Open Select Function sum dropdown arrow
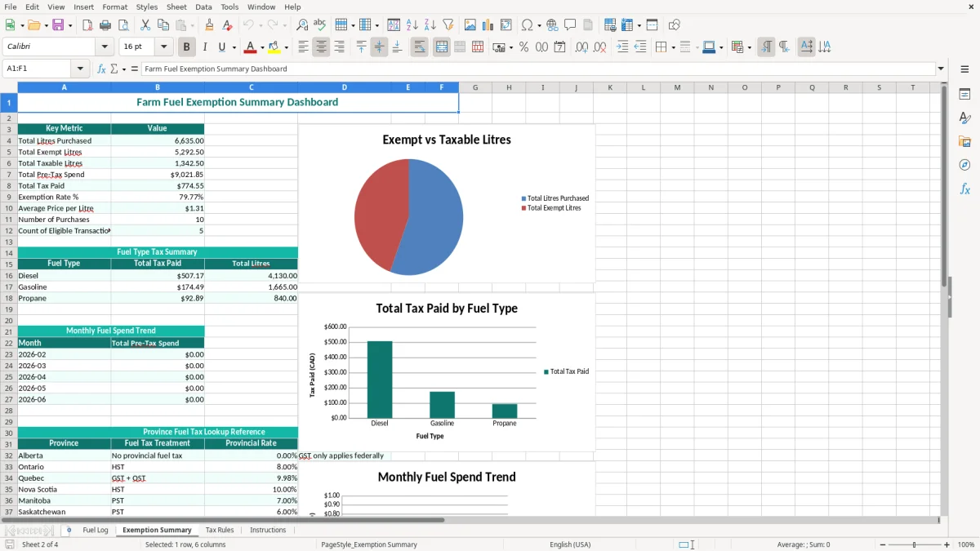The image size is (980, 551). point(124,69)
